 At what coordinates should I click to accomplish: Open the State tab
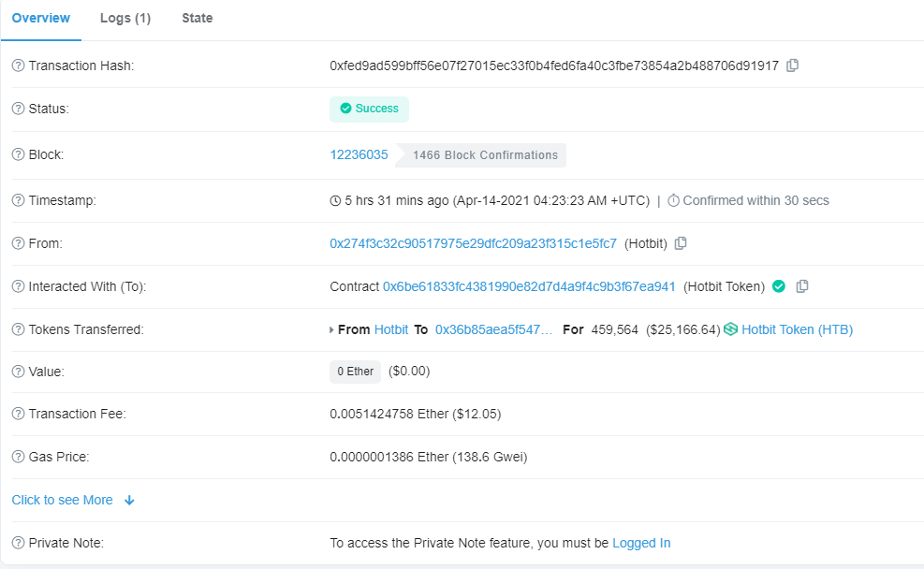pyautogui.click(x=197, y=19)
